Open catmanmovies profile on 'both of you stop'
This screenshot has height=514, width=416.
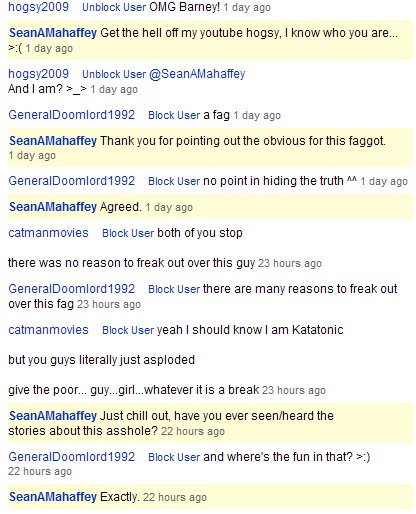(x=48, y=233)
